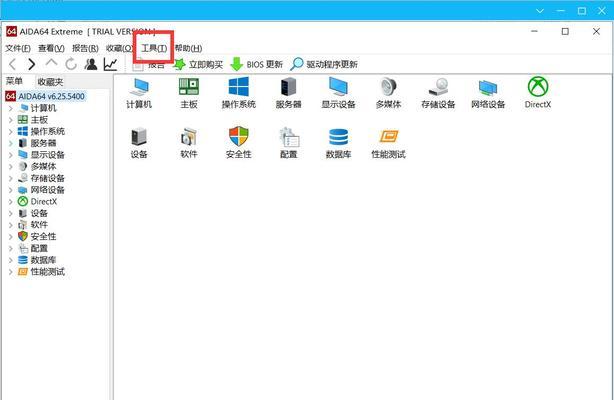
Task: Open the 网络设备 network icon in main pane
Action: (488, 93)
